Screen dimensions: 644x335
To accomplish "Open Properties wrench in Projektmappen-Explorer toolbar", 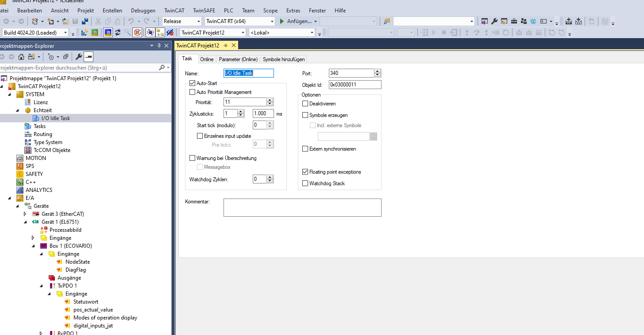I will 79,57.
